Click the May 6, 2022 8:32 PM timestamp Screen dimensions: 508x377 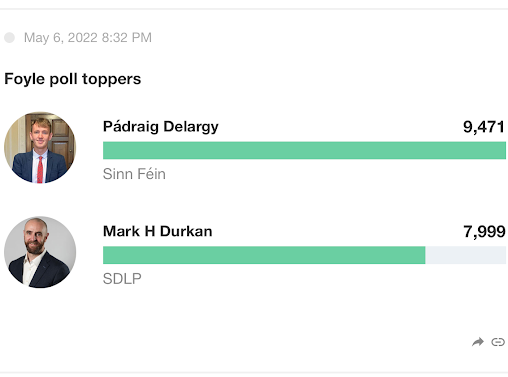tap(88, 38)
